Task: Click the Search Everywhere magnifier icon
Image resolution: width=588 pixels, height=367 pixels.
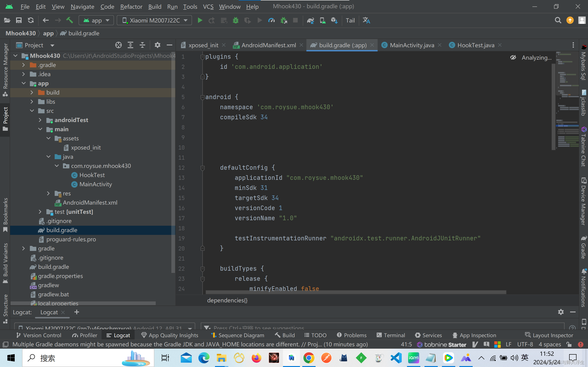Action: [558, 20]
